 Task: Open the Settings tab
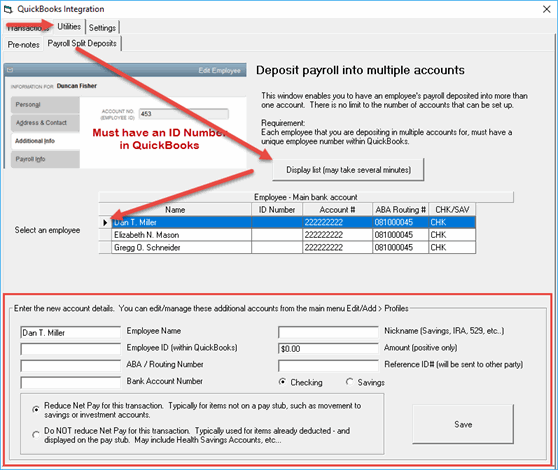[102, 28]
